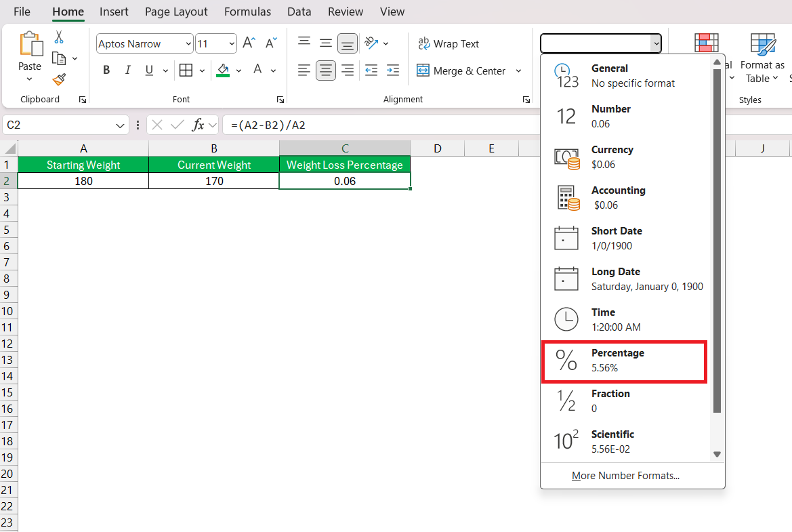This screenshot has width=792, height=532.
Task: Choose Time format option
Action: point(625,320)
